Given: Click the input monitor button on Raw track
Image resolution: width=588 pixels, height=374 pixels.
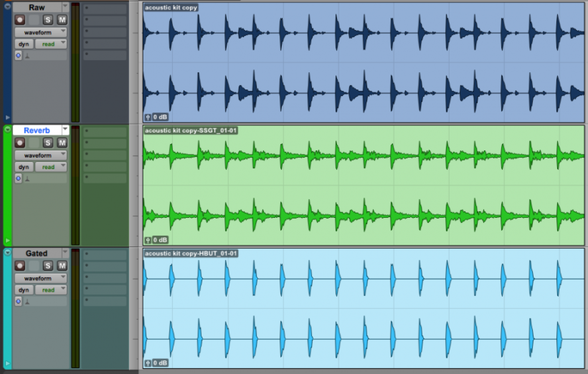Looking at the screenshot, I should pyautogui.click(x=34, y=20).
